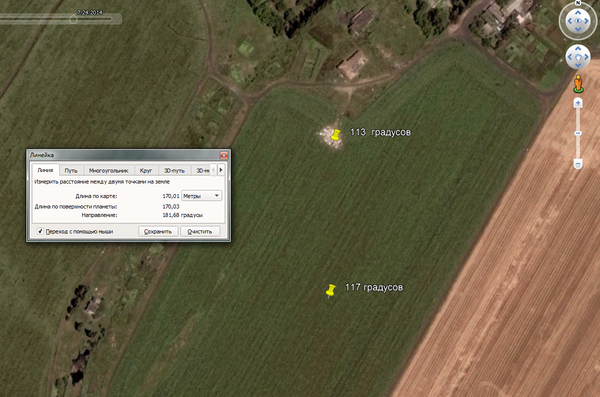
Task: Open the Метры units dropdown
Action: tap(201, 196)
